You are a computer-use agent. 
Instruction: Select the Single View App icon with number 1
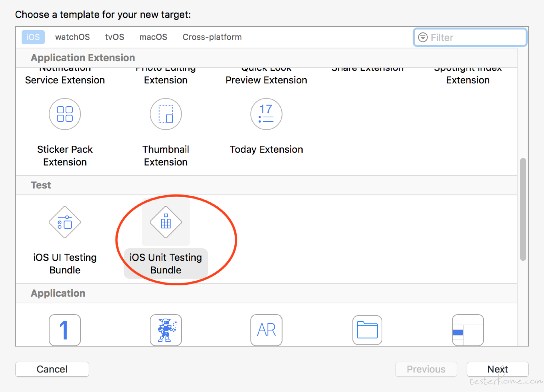tap(65, 330)
